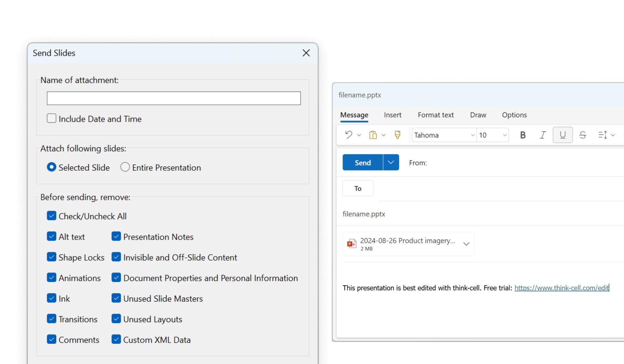
Task: Open the Undo dropdown arrow
Action: pyautogui.click(x=359, y=135)
